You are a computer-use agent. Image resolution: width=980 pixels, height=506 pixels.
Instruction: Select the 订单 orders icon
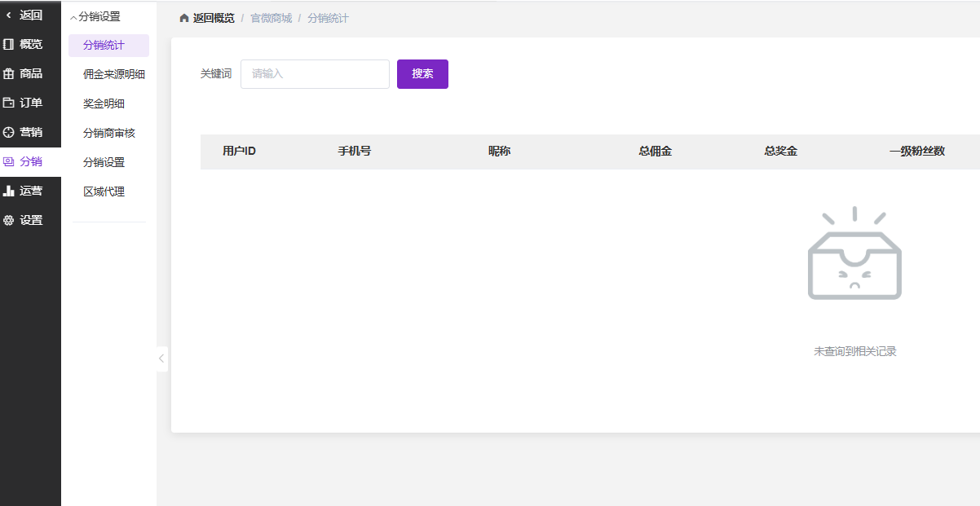click(9, 103)
